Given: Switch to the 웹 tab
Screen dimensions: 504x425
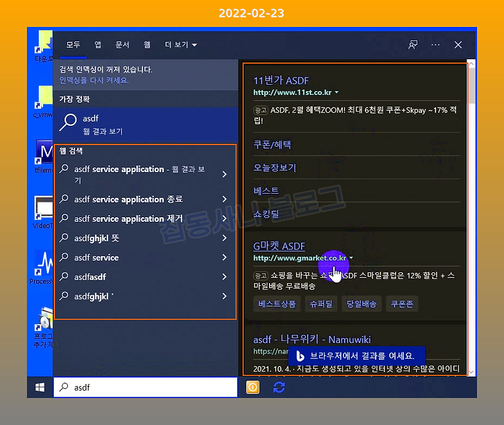Looking at the screenshot, I should pos(147,45).
